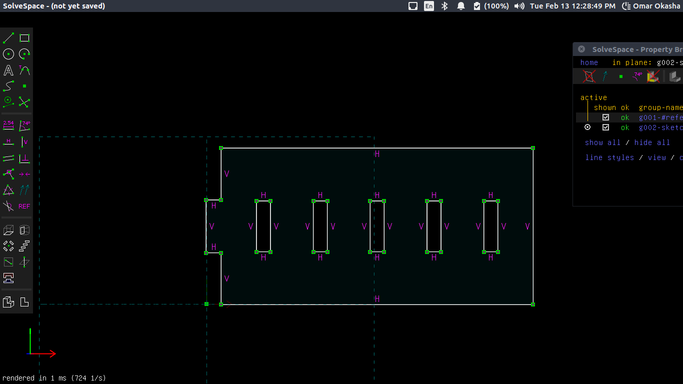
Task: Create step and repeat translating group
Action: pyautogui.click(x=24, y=246)
